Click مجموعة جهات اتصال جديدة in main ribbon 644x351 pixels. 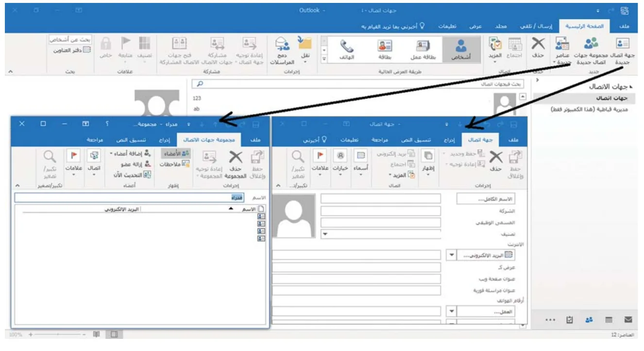coord(591,51)
